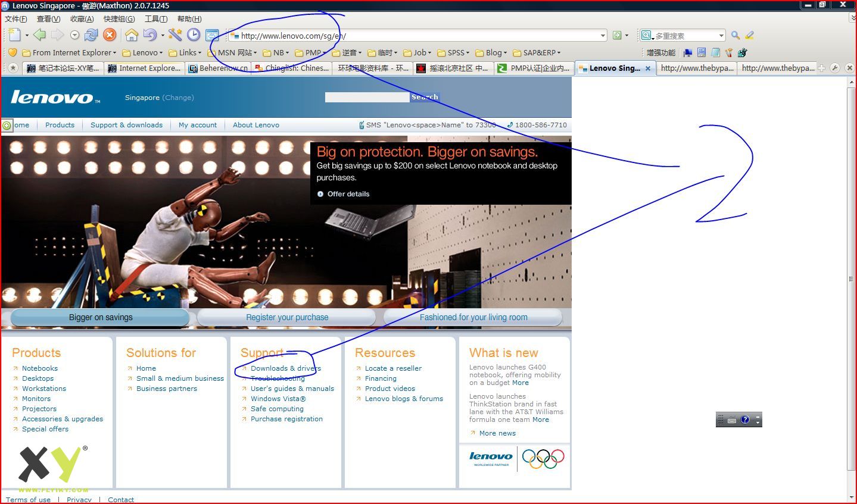Open the 帮助(H) menu

[x=189, y=19]
